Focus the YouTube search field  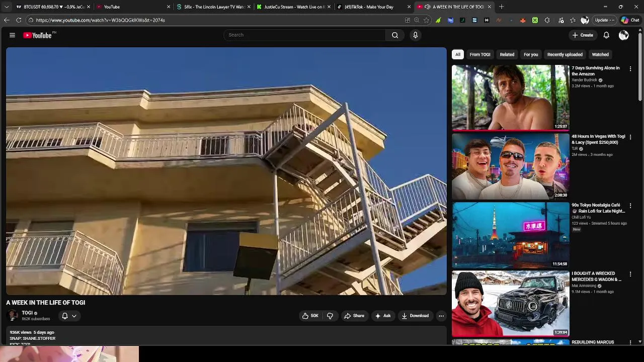(x=304, y=35)
